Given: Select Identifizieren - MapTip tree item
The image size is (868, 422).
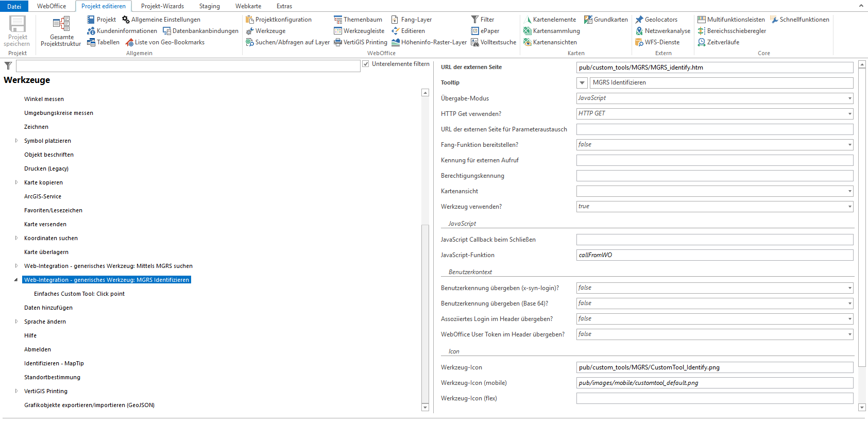Looking at the screenshot, I should click(x=54, y=363).
